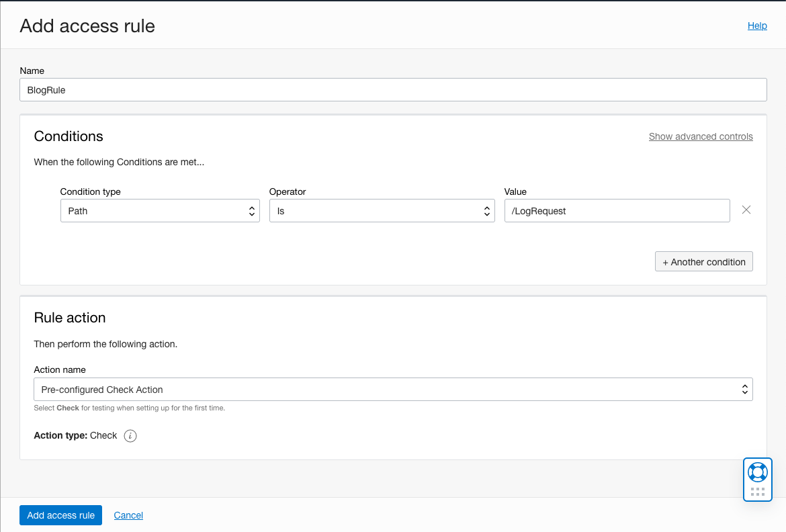
Task: Open the Pre-configured Check Action dropdown
Action: 393,389
